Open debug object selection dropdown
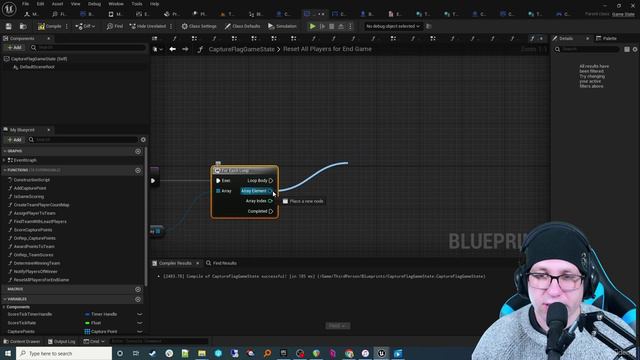 (393, 26)
